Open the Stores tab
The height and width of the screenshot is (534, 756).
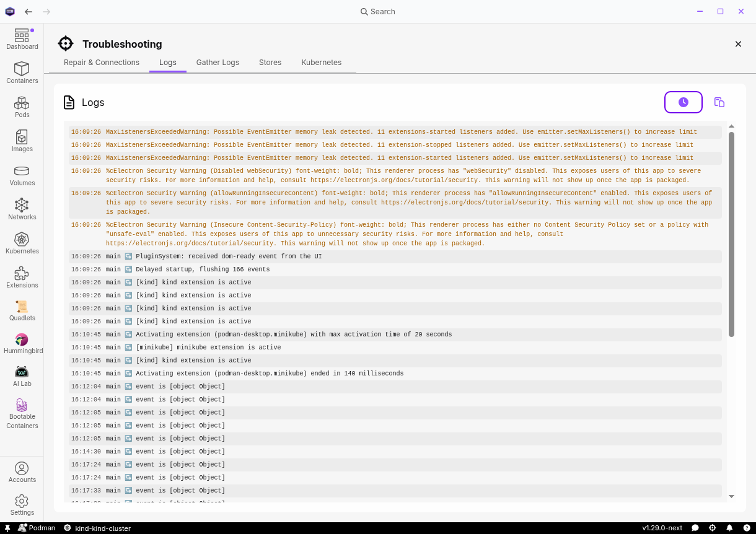[x=270, y=63]
